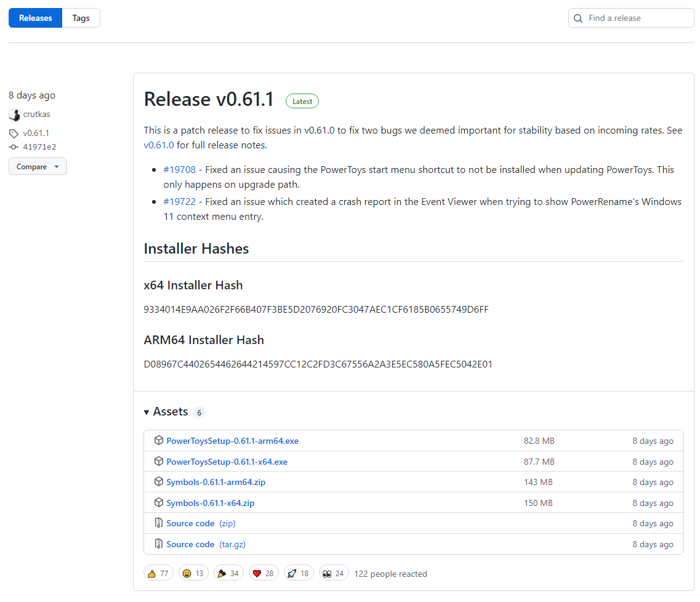Click the 150 MB file size
Viewport: 700px width, 602px height.
538,503
